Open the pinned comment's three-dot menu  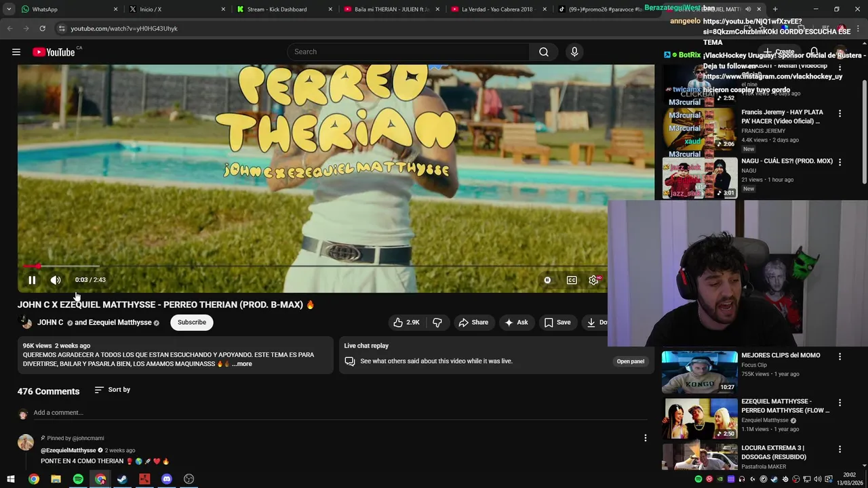point(645,438)
